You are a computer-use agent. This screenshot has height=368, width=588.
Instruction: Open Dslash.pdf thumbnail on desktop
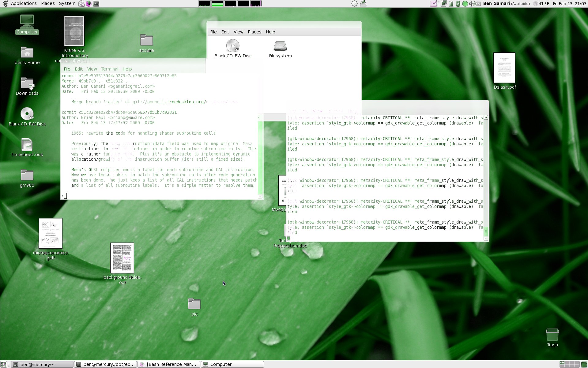point(504,68)
